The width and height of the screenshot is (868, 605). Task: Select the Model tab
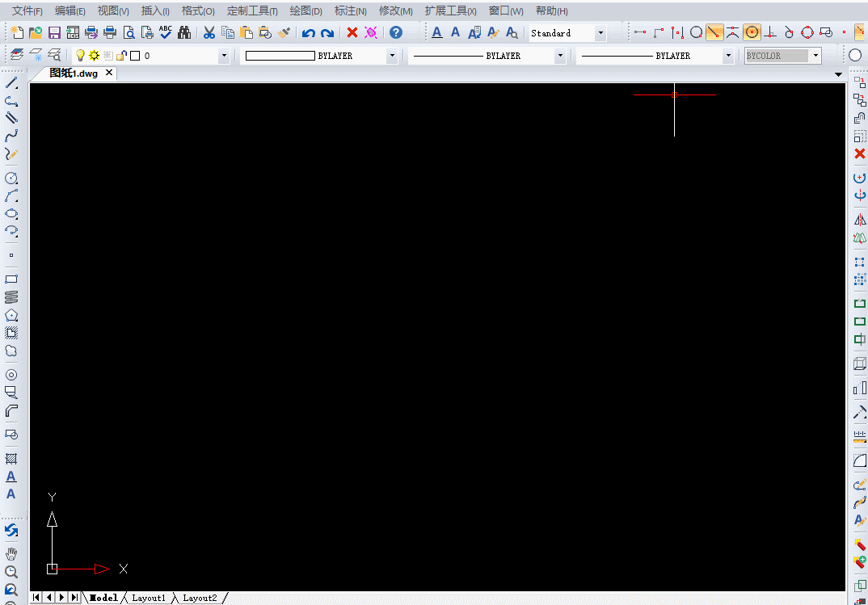pyautogui.click(x=103, y=598)
